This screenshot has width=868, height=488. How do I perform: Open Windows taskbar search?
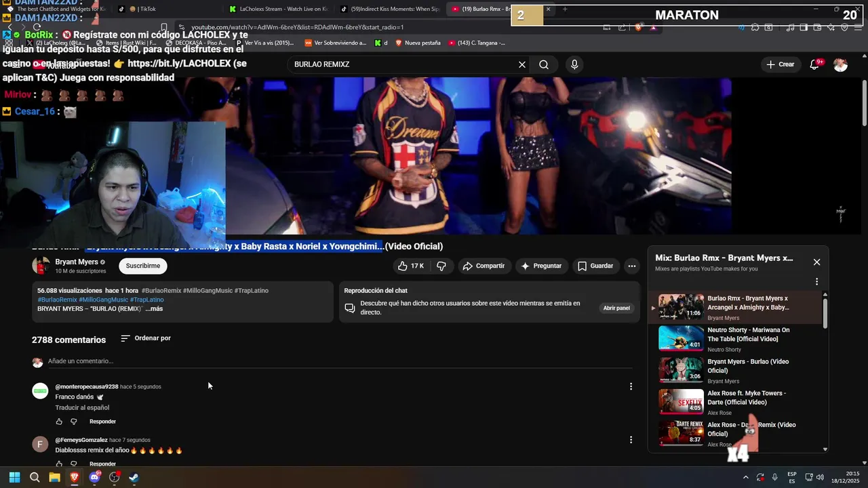[35, 477]
